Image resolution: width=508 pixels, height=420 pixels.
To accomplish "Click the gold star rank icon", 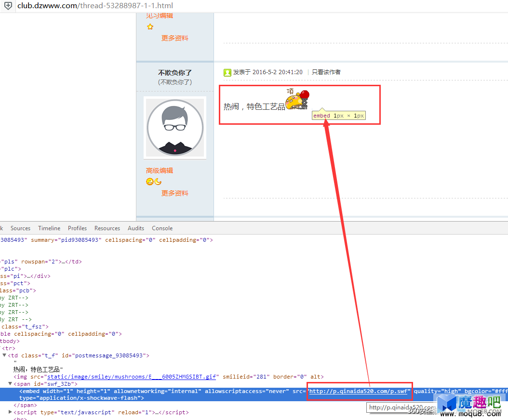I will (x=150, y=26).
